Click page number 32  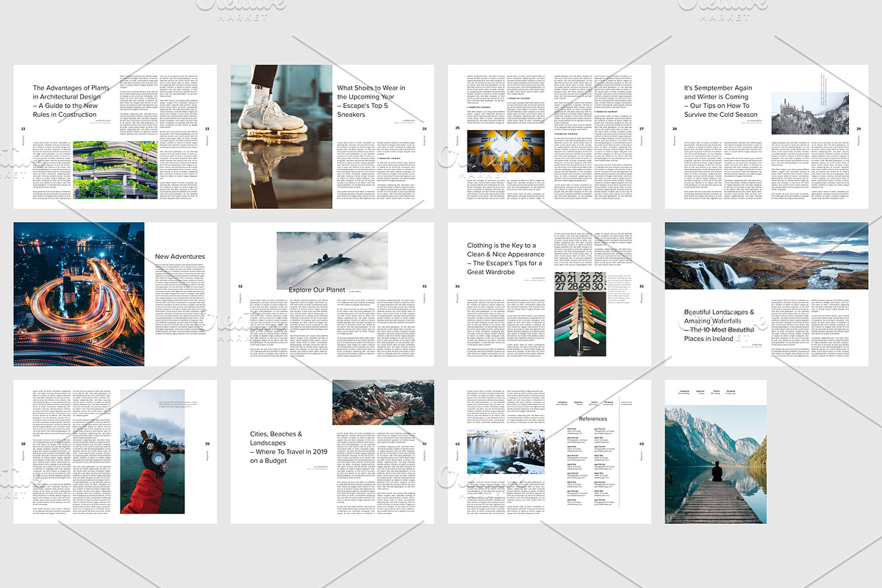coord(240,287)
